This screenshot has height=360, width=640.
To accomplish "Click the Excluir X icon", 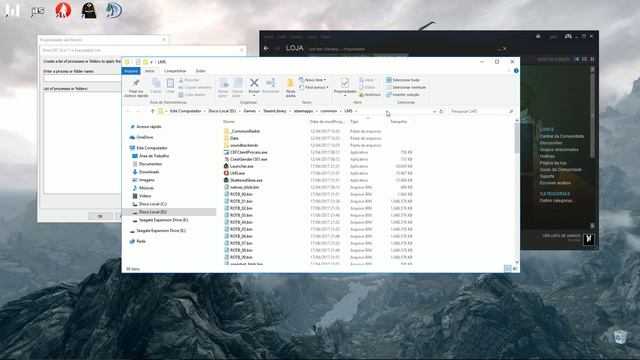I will pyautogui.click(x=254, y=83).
